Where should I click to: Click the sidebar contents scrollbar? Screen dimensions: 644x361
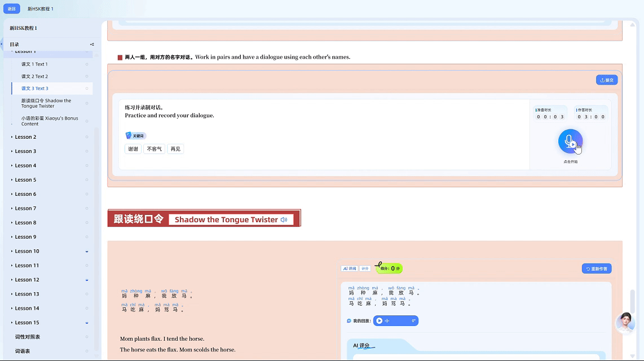[x=96, y=238]
